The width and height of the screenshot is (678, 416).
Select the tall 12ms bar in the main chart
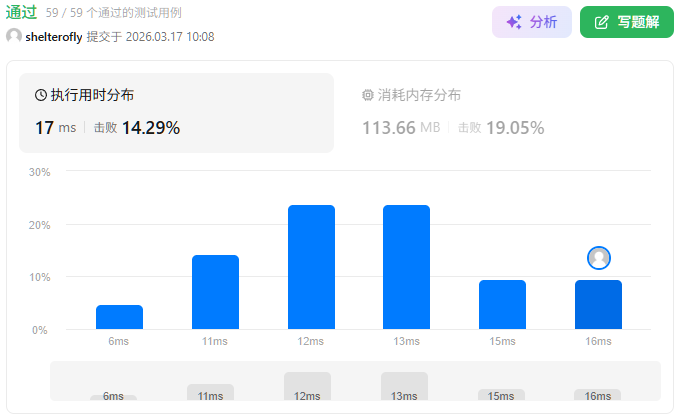311,267
